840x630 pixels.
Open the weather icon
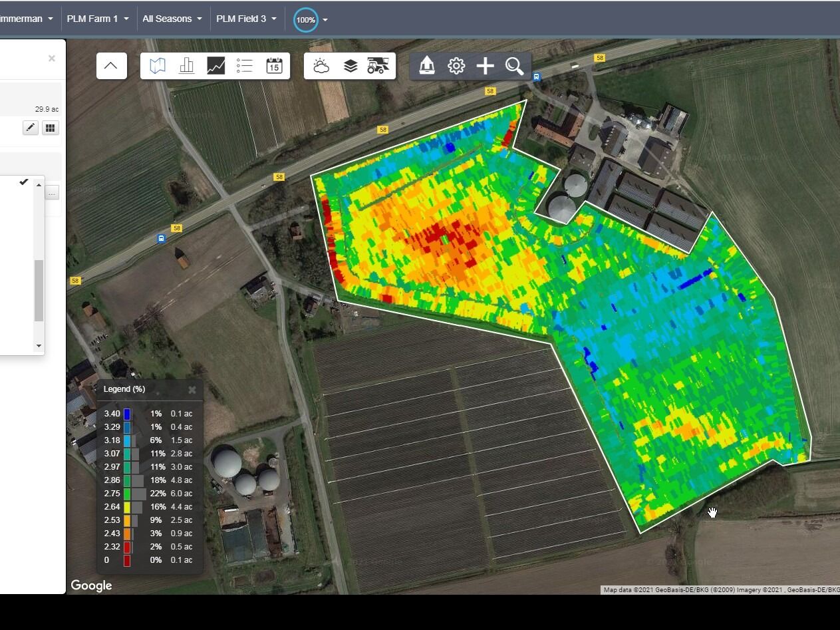(x=321, y=66)
